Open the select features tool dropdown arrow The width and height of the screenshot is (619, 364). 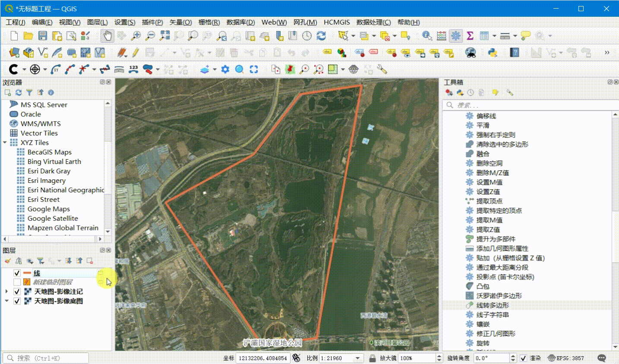click(x=353, y=36)
